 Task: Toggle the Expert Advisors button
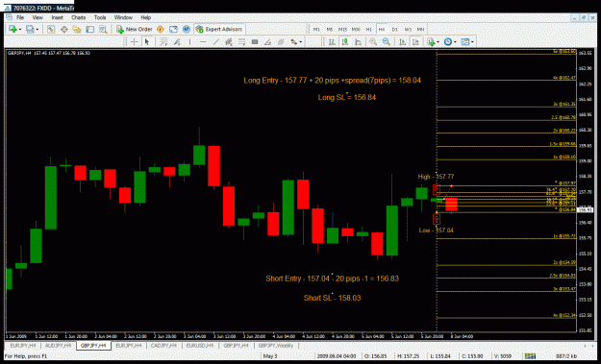(x=219, y=29)
